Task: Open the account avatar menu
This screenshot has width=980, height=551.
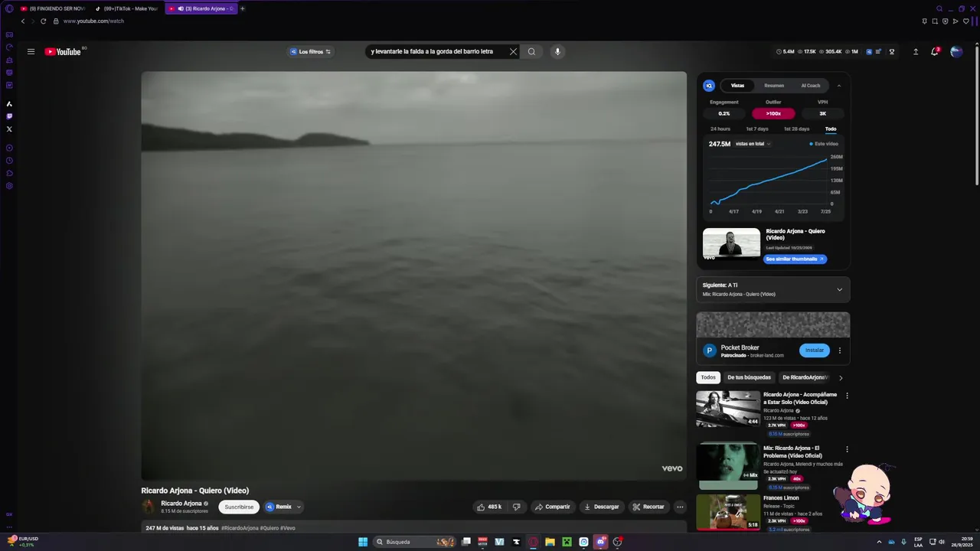Action: tap(956, 51)
